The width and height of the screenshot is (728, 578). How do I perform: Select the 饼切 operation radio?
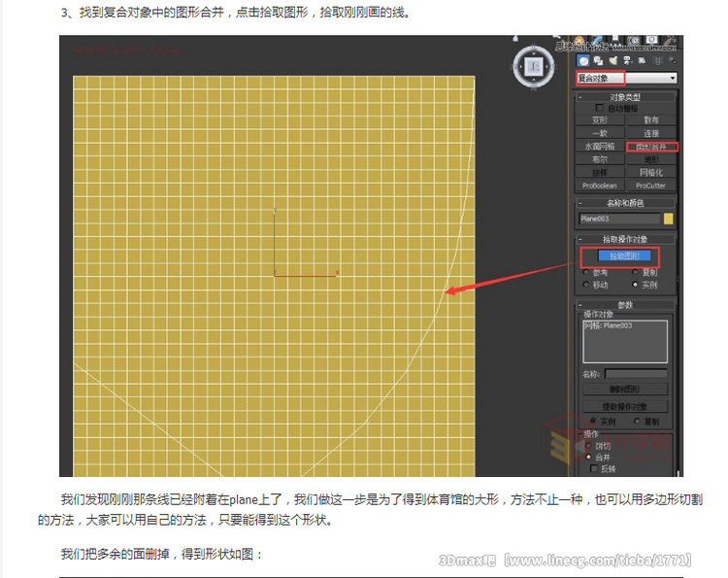588,446
